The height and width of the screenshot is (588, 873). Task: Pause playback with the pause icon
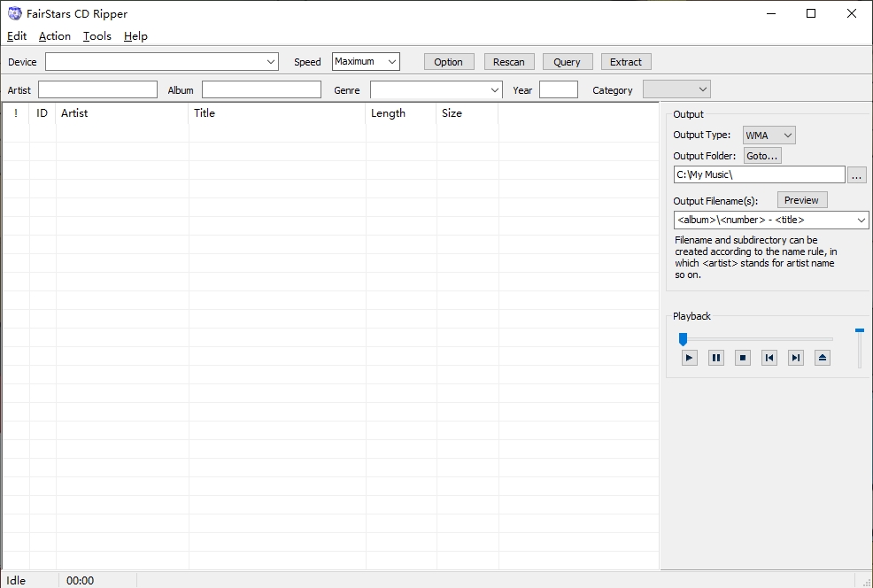click(716, 358)
